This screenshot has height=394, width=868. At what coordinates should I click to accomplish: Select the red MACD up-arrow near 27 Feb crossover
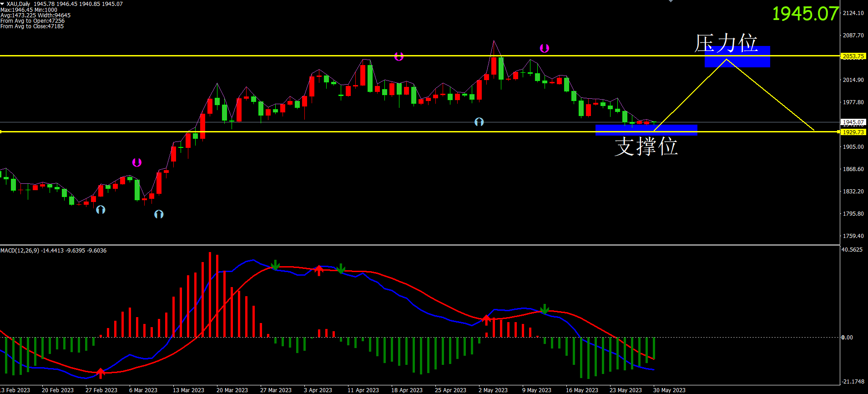pos(101,373)
